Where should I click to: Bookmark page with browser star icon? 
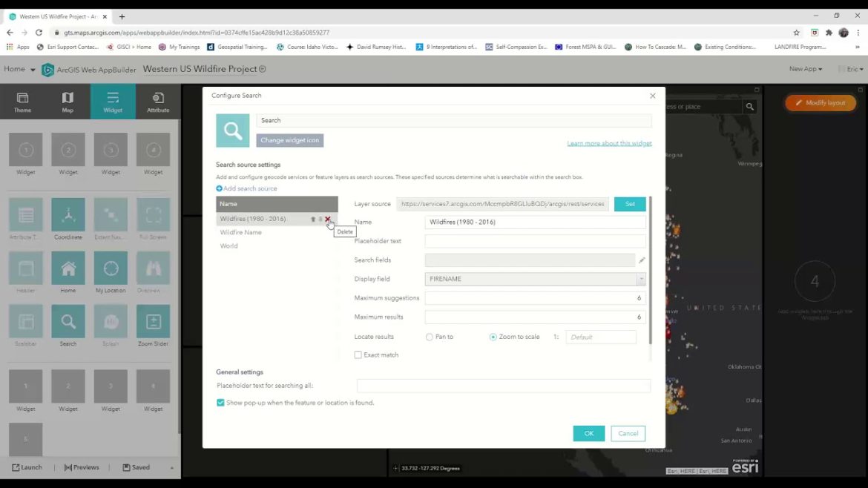click(x=797, y=33)
